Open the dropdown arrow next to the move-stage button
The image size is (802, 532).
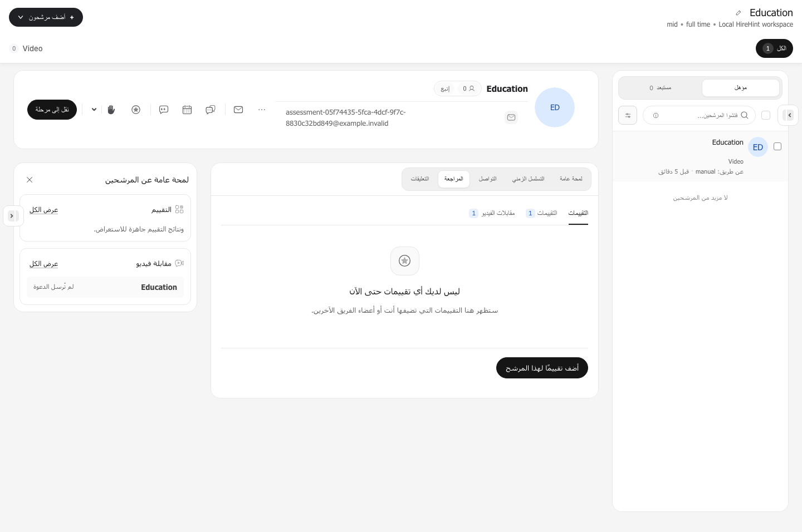coord(94,110)
